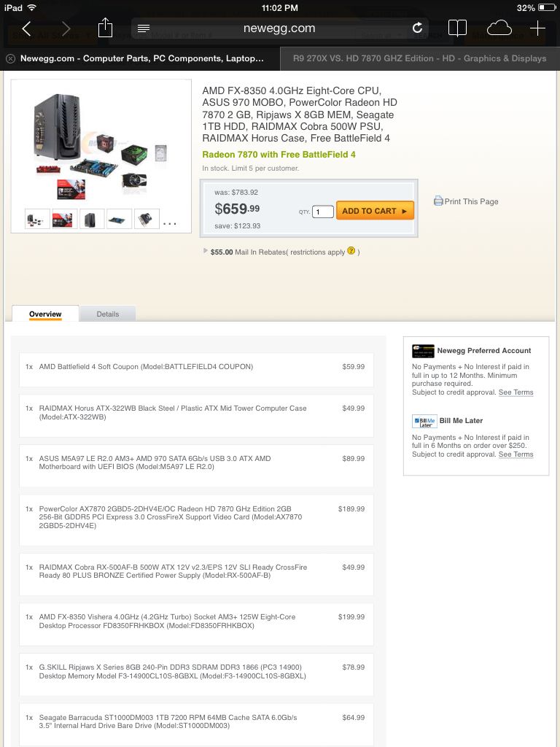Add a new tab with plus icon
This screenshot has height=747, width=560.
point(537,28)
